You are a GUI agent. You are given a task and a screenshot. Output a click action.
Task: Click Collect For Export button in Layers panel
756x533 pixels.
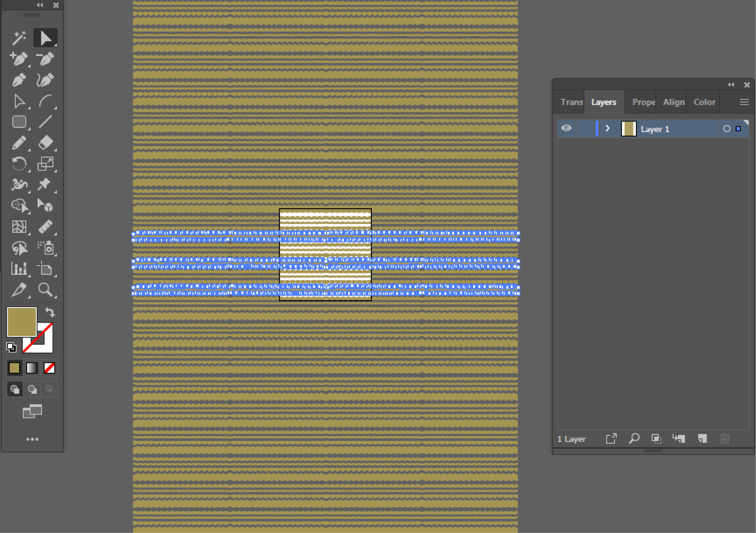point(611,439)
